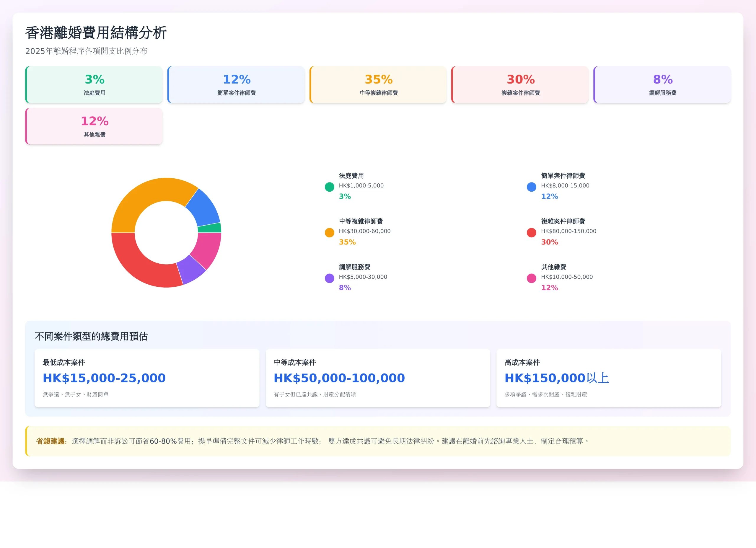Image resolution: width=756 pixels, height=548 pixels.
Task: Open the 最低成本案件 cost card
Action: [x=147, y=378]
